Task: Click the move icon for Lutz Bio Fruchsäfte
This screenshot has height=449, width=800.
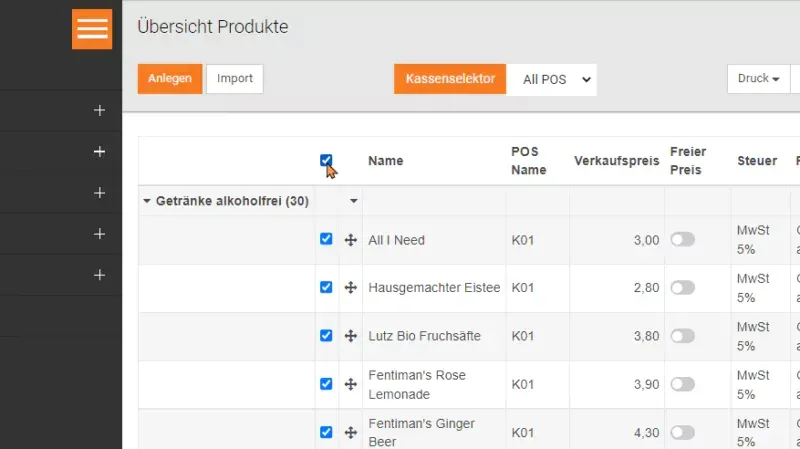Action: click(351, 336)
